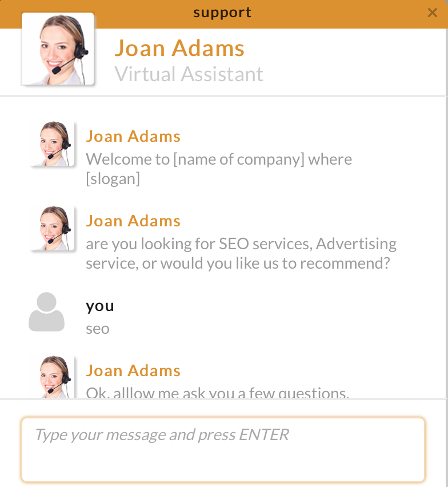
Task: Click the "Virtual Assistant" subtitle
Action: [x=189, y=74]
